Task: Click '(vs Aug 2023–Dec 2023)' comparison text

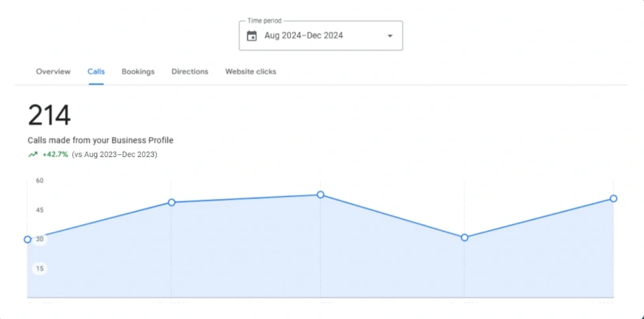Action: pyautogui.click(x=114, y=155)
